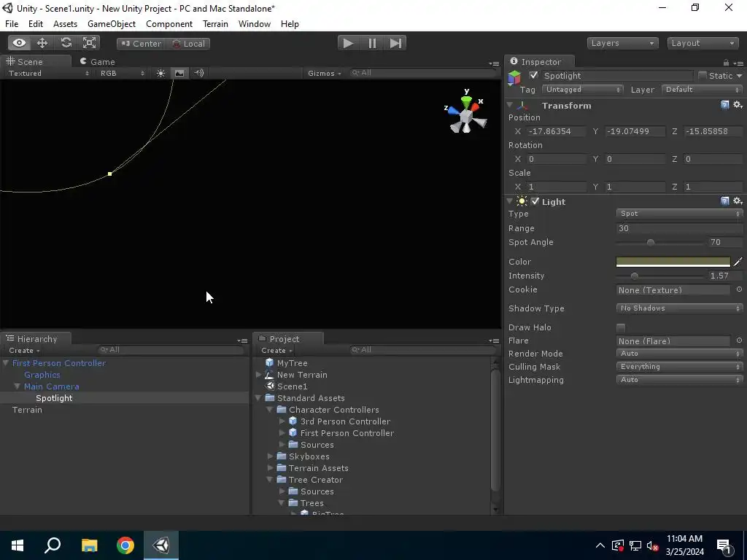Open Light component help book icon
The width and height of the screenshot is (747, 560).
pyautogui.click(x=724, y=201)
